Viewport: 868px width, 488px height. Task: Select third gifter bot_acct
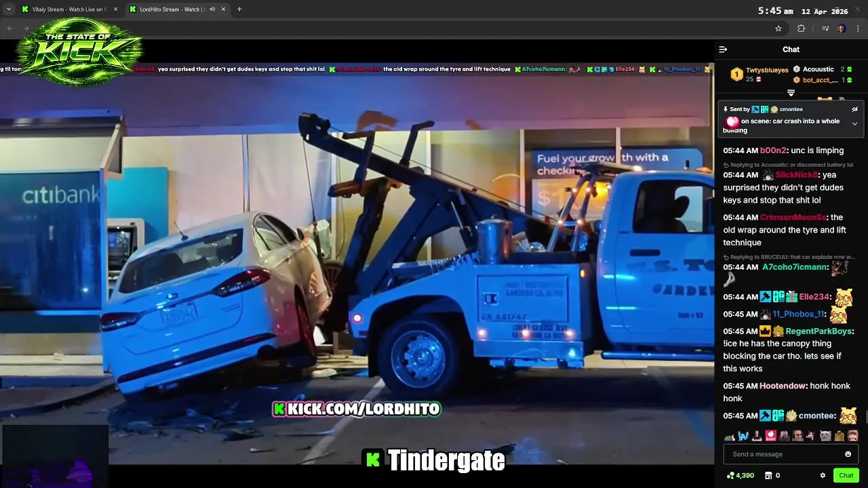[x=823, y=80]
